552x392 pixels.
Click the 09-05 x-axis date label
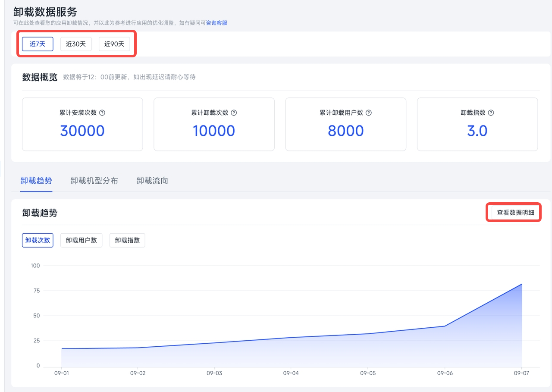[x=367, y=373]
